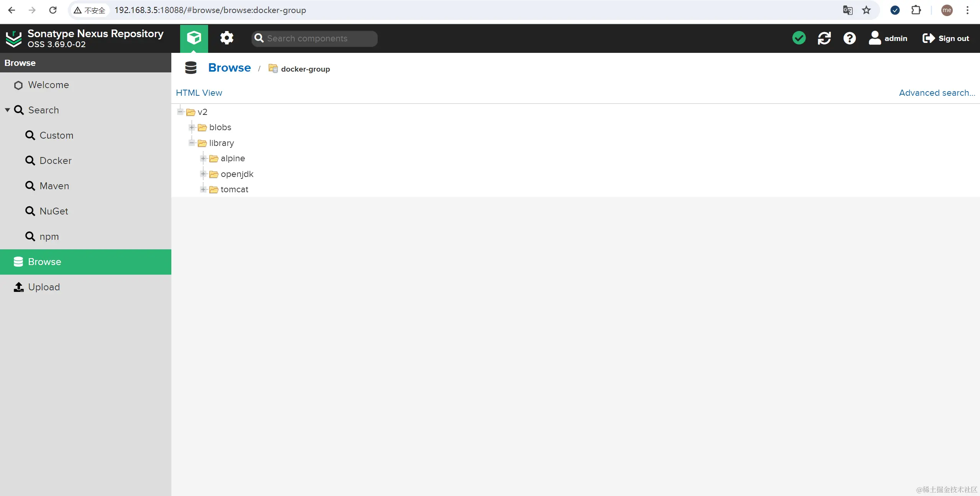This screenshot has height=496, width=980.
Task: Expand the alpine folder node
Action: (x=204, y=159)
